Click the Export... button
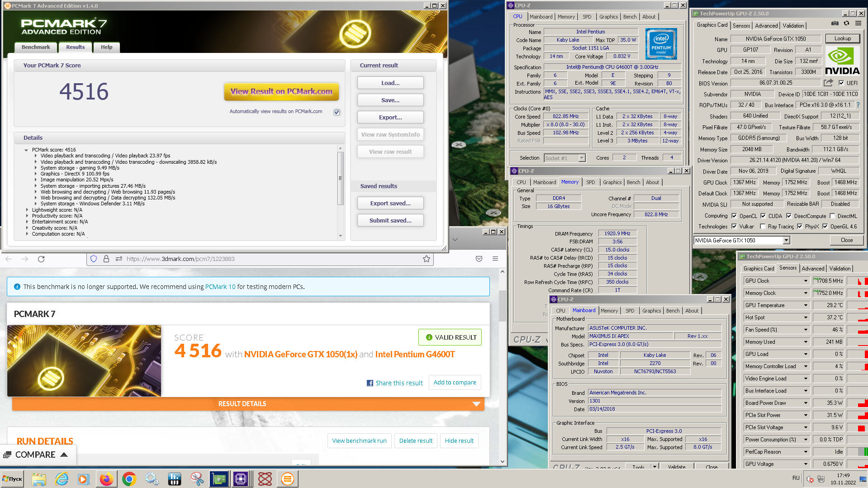Screen dimensions: 868x488 [x=390, y=117]
